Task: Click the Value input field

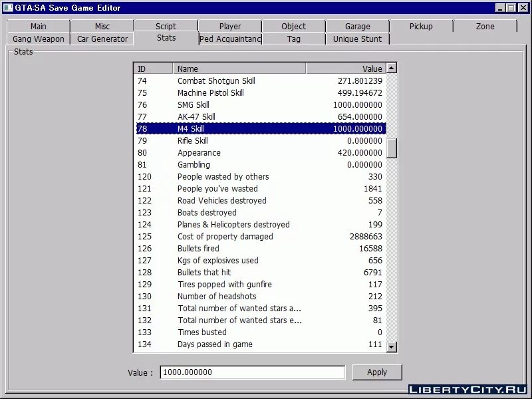Action: click(253, 372)
